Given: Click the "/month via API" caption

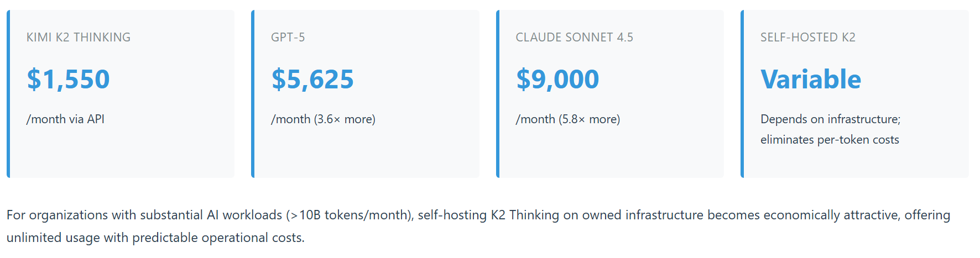Looking at the screenshot, I should point(65,119).
